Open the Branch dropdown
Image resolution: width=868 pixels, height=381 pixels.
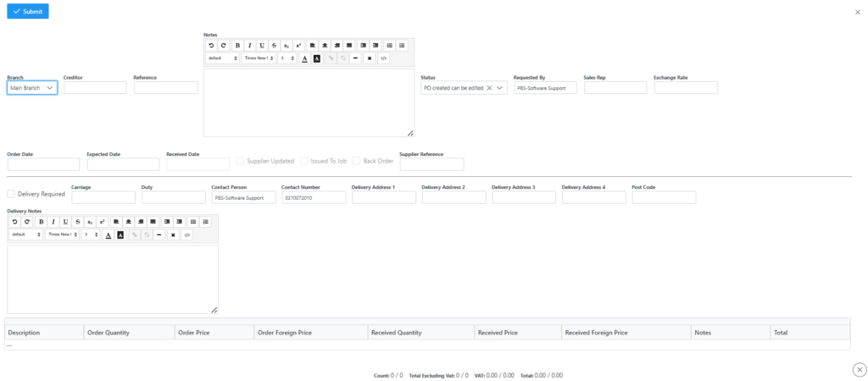pyautogui.click(x=32, y=88)
